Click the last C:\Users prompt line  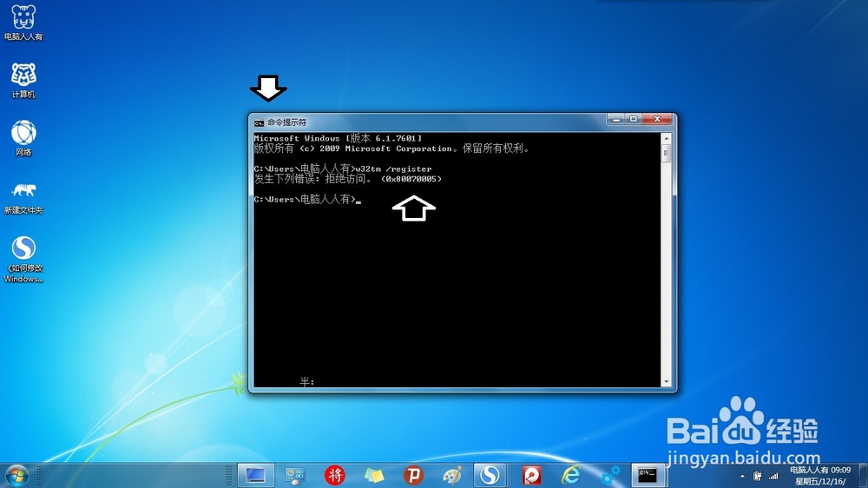click(307, 199)
